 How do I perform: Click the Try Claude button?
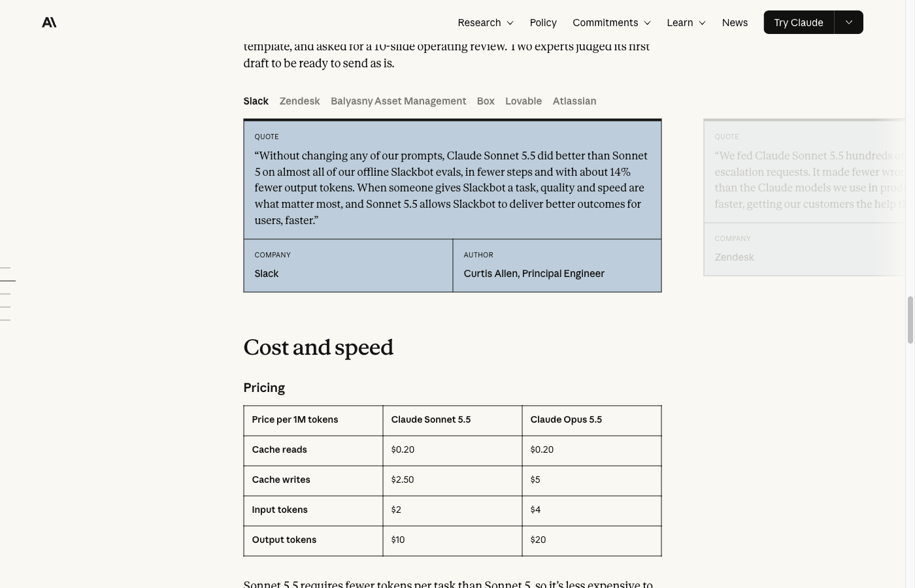(x=799, y=22)
